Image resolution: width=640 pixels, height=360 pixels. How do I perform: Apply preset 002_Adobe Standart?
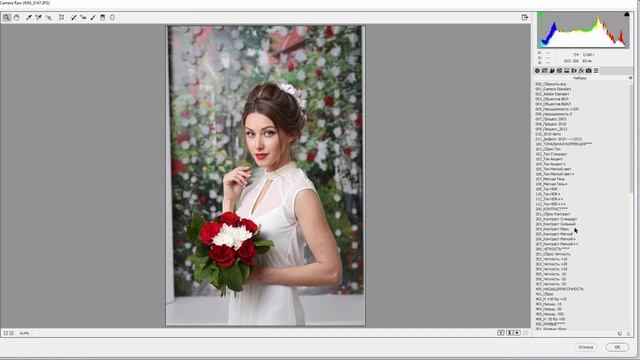[x=552, y=94]
